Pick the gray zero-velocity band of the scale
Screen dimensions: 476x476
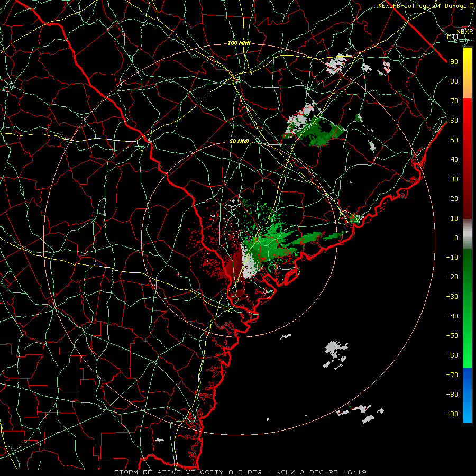pyautogui.click(x=467, y=234)
